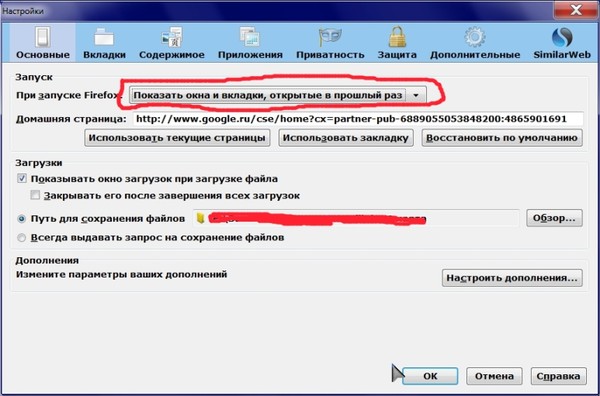Image resolution: width=600 pixels, height=396 pixels.
Task: Open help with the Справка button
Action: coord(558,376)
